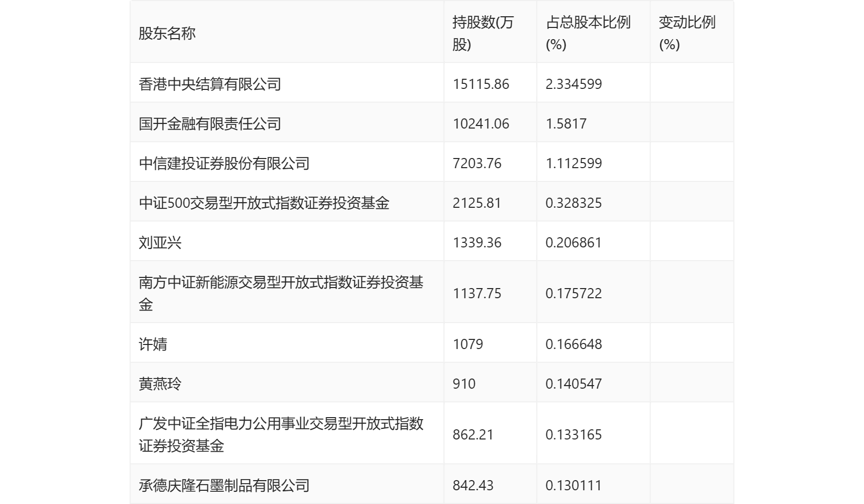Select shareholder 承德庆隆石墨制品有限公司
The image size is (864, 504).
click(x=224, y=485)
